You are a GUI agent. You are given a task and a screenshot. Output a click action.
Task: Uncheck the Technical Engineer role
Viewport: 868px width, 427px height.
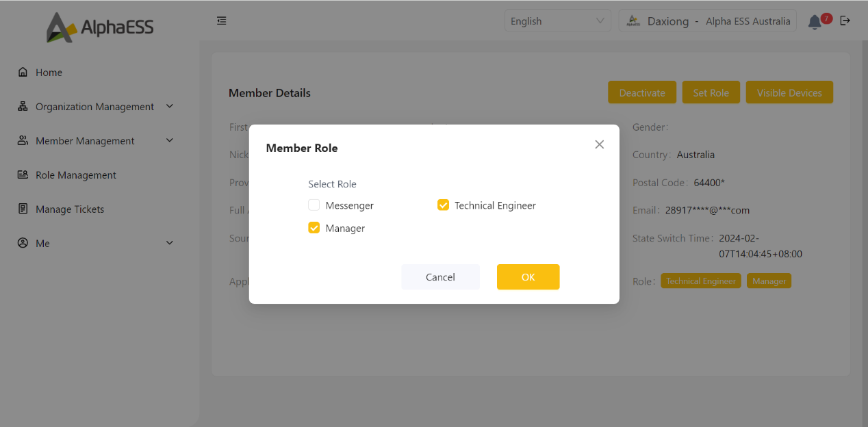(x=443, y=205)
